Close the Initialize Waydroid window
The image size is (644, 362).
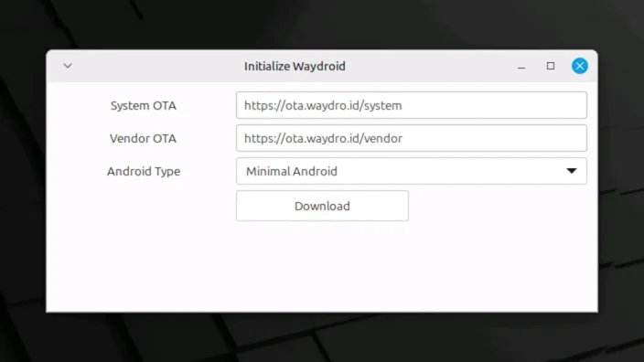pos(580,66)
